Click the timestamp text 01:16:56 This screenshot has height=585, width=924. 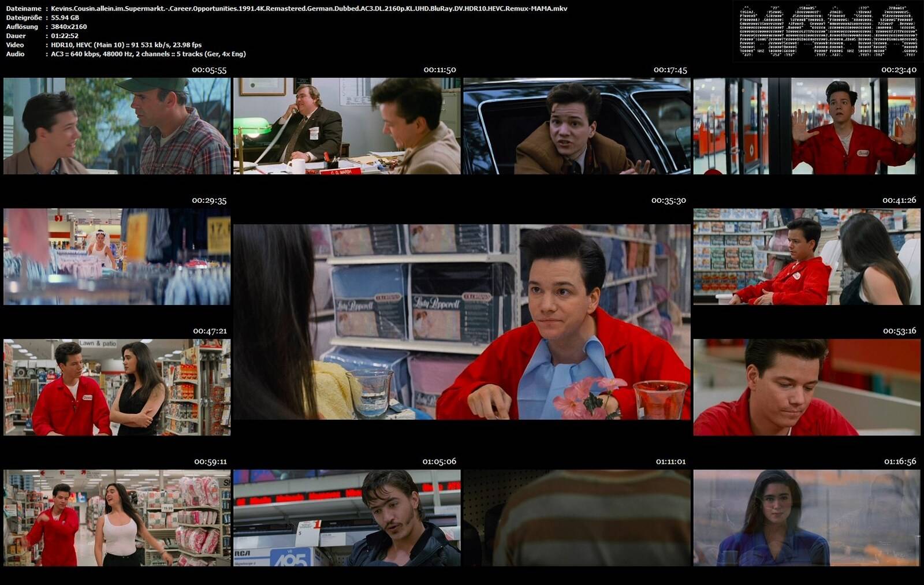coord(900,461)
